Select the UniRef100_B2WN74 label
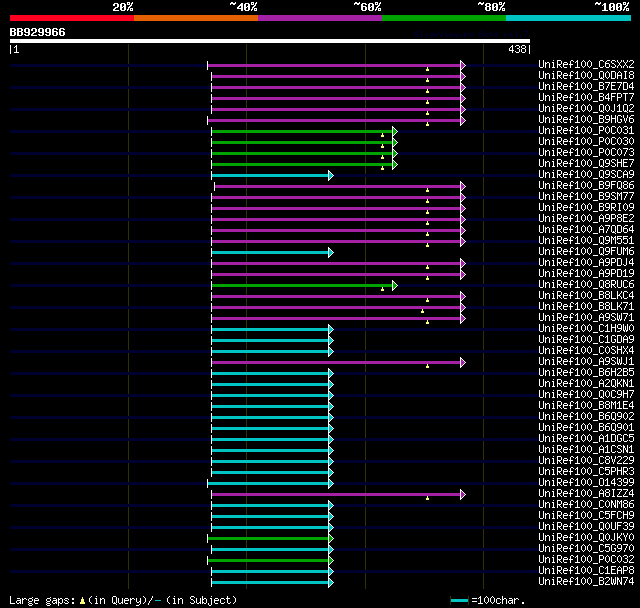 (586, 582)
